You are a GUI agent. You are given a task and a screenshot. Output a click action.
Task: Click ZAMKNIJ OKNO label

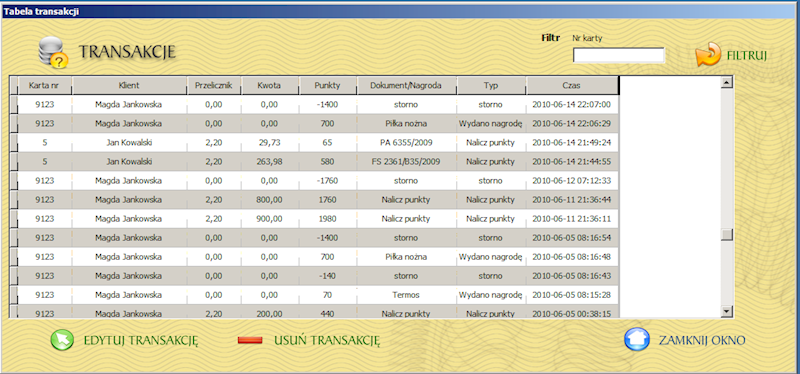click(702, 340)
